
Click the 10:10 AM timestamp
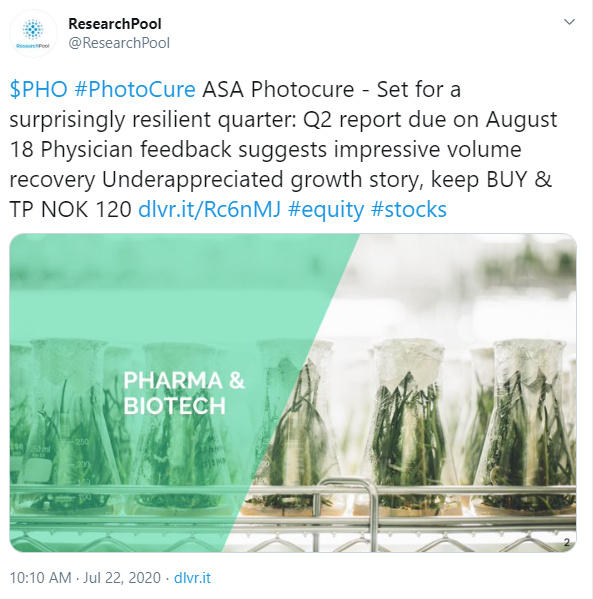tap(41, 578)
